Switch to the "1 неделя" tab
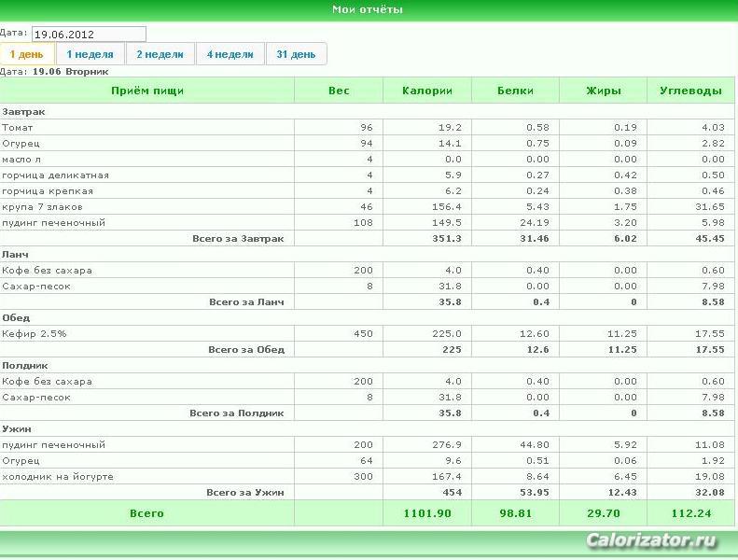Viewport: 738px width, 560px height. pyautogui.click(x=90, y=54)
